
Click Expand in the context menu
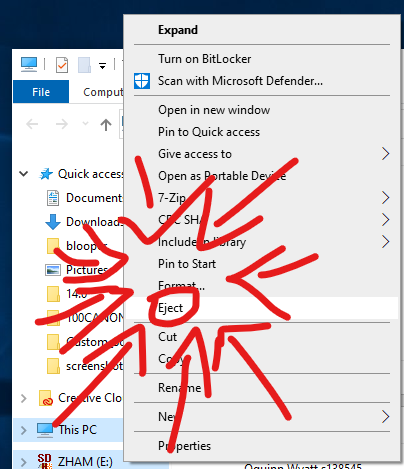click(178, 30)
